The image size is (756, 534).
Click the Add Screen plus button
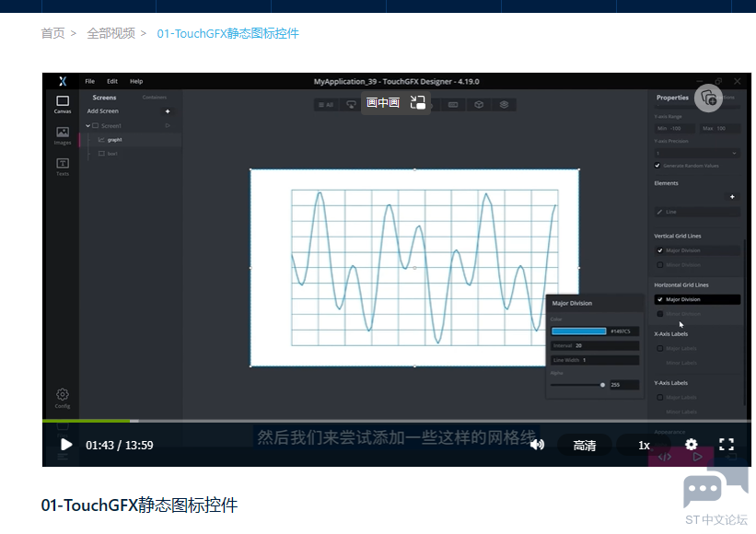coord(168,111)
